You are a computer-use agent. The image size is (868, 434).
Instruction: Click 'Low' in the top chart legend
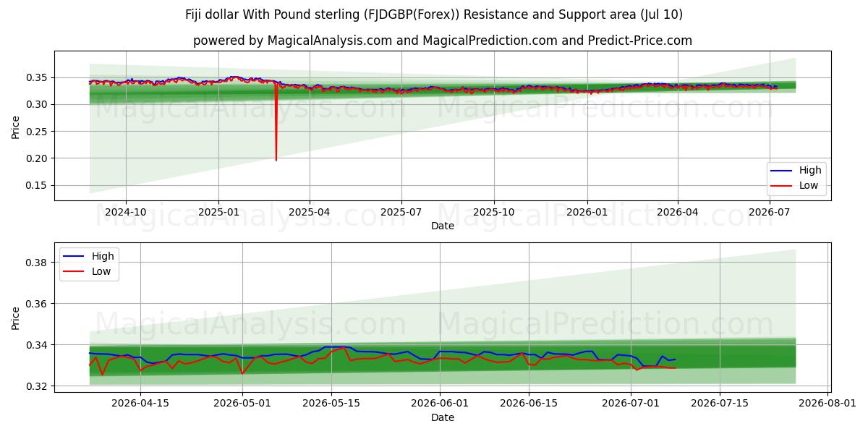809,185
